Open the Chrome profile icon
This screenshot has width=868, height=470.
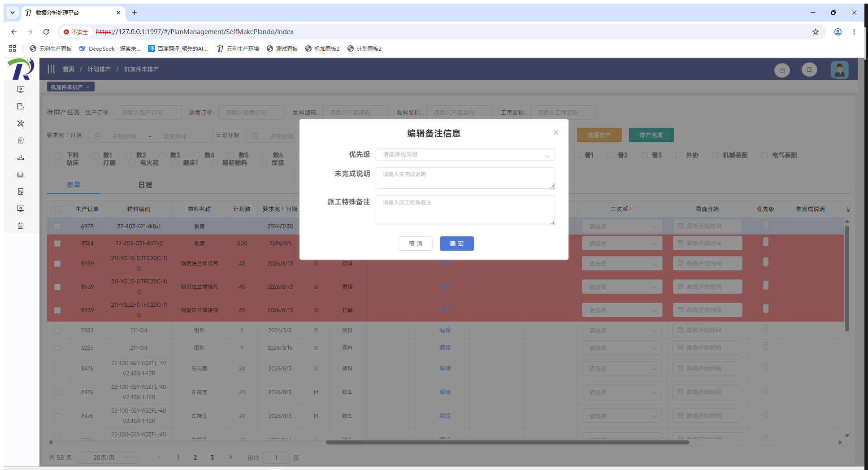click(x=838, y=32)
